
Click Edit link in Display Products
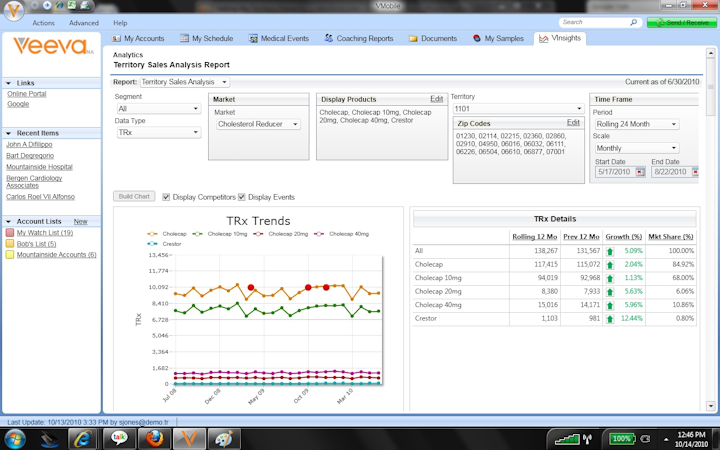(437, 99)
